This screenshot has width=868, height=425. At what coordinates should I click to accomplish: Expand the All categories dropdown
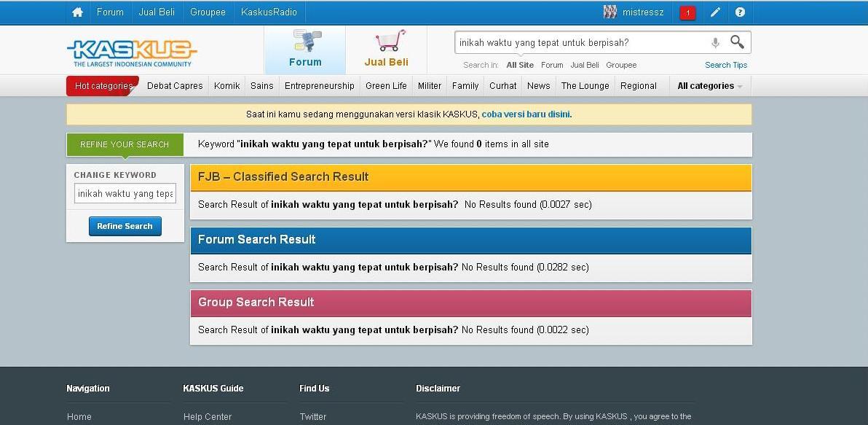710,86
